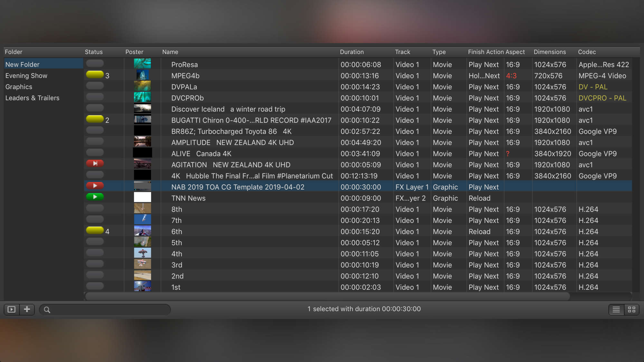Screen dimensions: 644x362
Task: Click the horizontal scrollbar under the list
Action: coord(327,296)
